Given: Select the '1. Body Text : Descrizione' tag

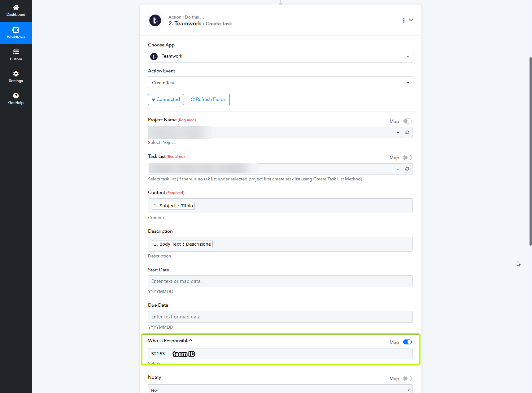Looking at the screenshot, I should pyautogui.click(x=182, y=244).
